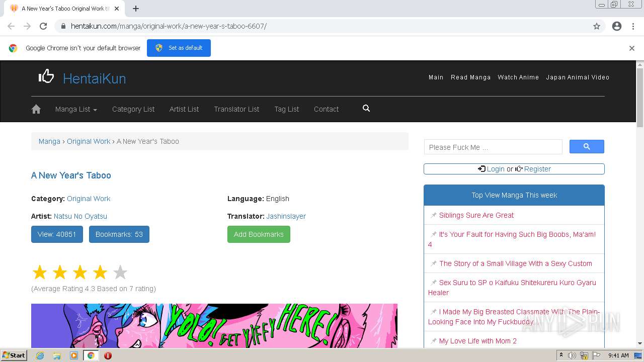Open Japan Animal Video link
This screenshot has height=362, width=644.
click(578, 77)
